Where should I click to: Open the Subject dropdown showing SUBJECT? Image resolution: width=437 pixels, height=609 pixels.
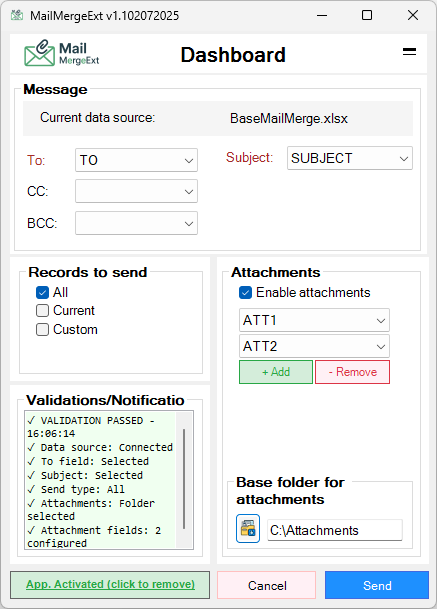click(350, 158)
